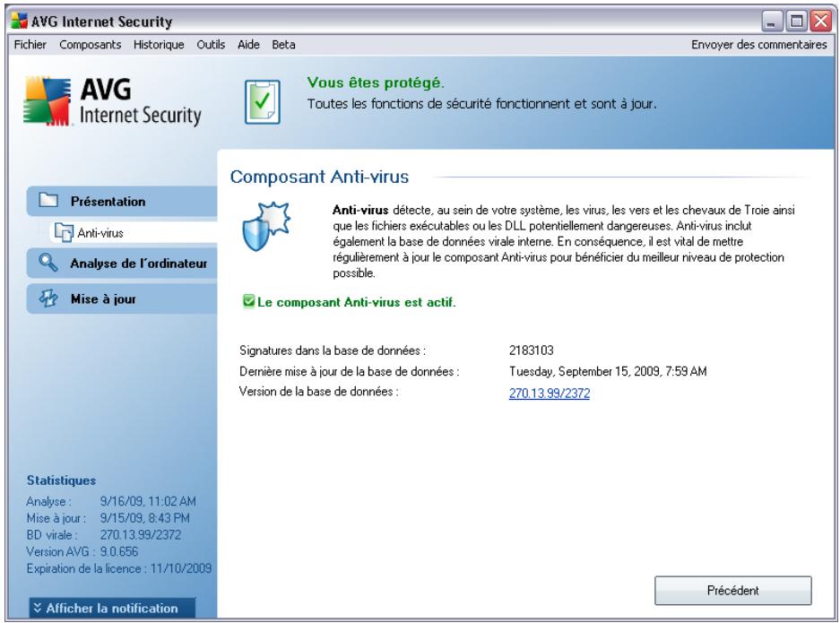The image size is (840, 623).
Task: Click 'Vous êtes protégé.' status text
Action: tap(376, 82)
